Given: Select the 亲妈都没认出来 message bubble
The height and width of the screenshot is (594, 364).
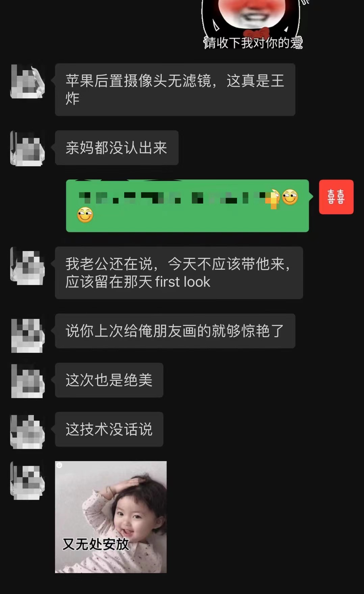Looking at the screenshot, I should (x=117, y=148).
